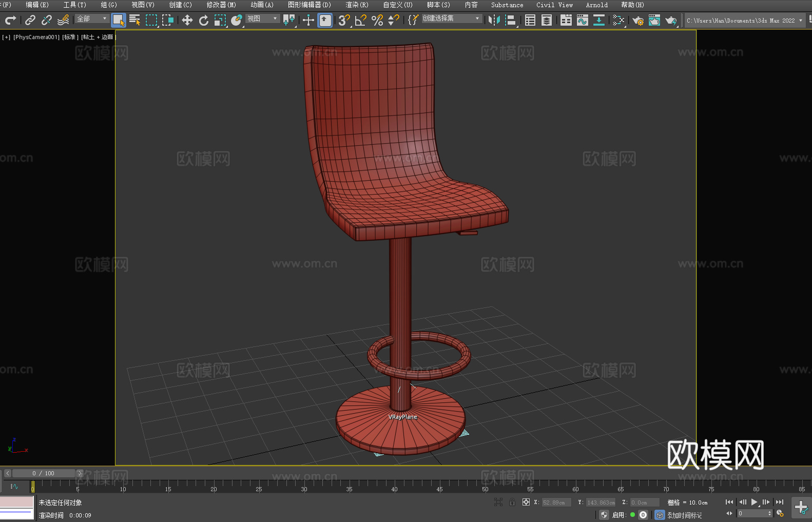Click Edit Named Selection Sets icon
Viewport: 812px width, 522px height.
pyautogui.click(x=413, y=20)
